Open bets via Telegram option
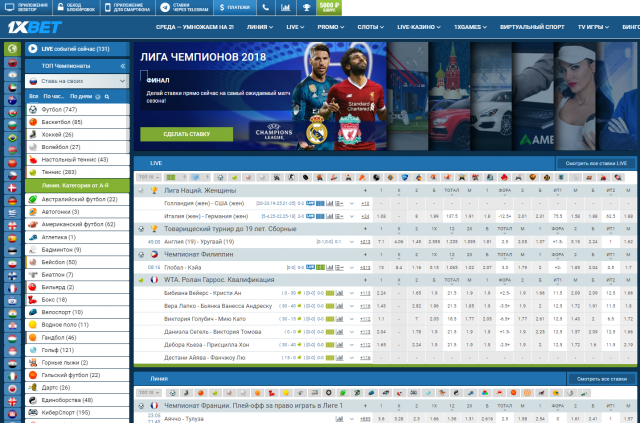640x423 pixels. [x=184, y=7]
